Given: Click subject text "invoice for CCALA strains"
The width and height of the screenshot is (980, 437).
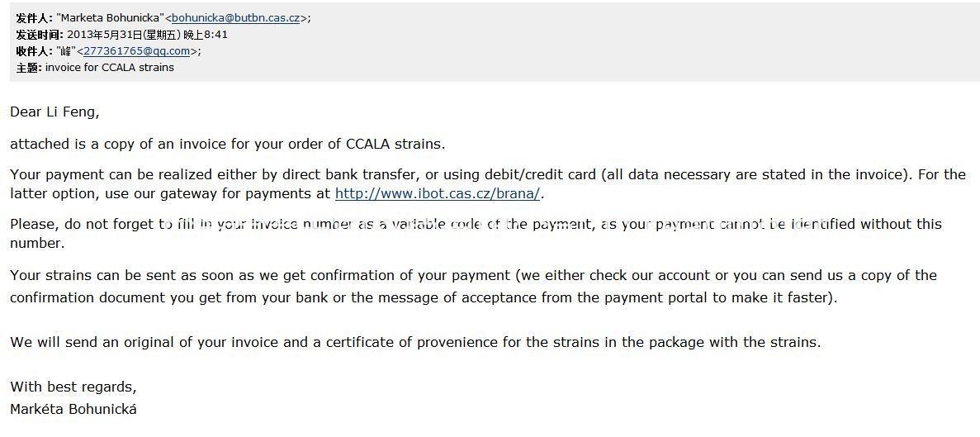Looking at the screenshot, I should (x=110, y=68).
